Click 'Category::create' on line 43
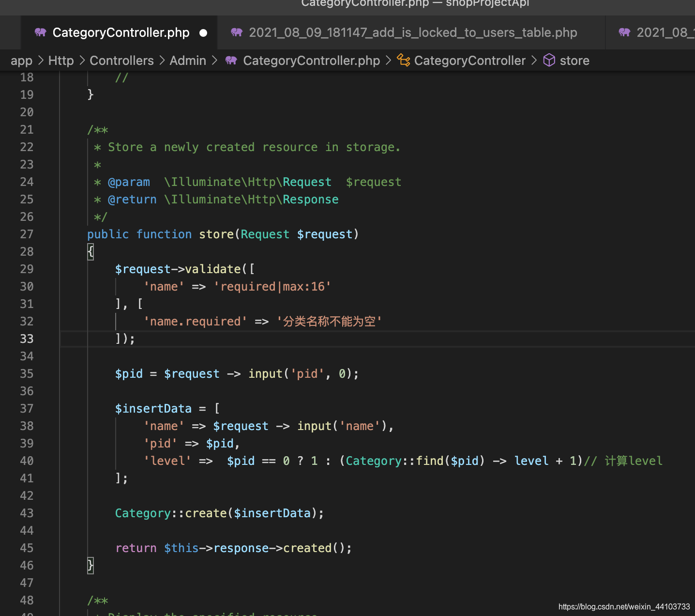This screenshot has height=616, width=695. pos(171,513)
